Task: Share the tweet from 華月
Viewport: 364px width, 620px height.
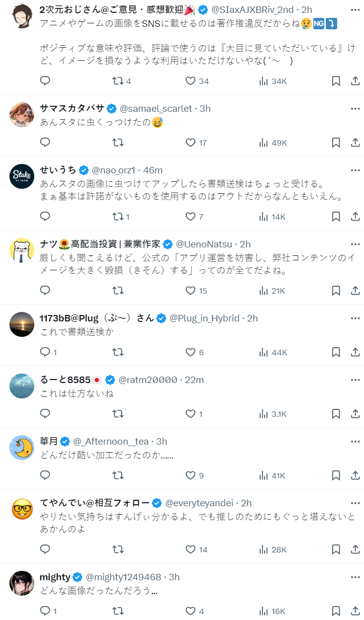Action: point(355,475)
